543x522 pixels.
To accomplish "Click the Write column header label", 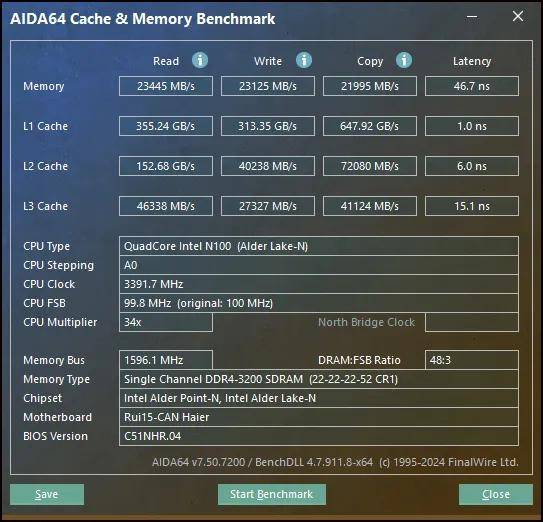I will [x=268, y=61].
